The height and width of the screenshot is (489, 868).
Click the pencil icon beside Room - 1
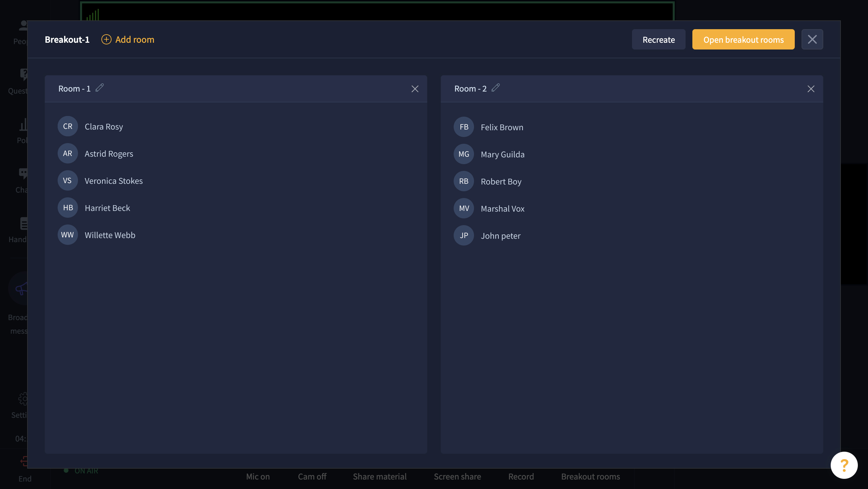click(99, 88)
